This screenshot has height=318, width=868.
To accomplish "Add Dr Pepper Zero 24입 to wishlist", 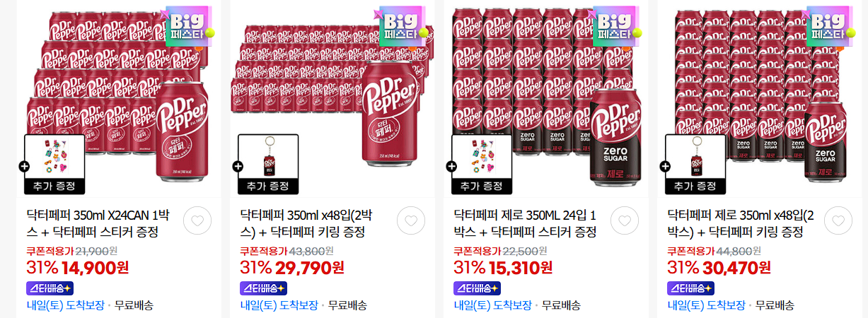I will (x=625, y=221).
